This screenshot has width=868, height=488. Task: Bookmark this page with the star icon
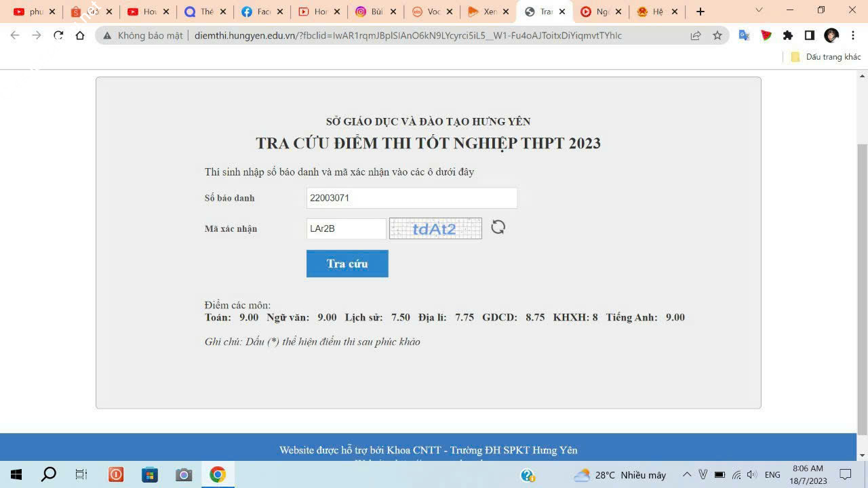[x=717, y=36]
